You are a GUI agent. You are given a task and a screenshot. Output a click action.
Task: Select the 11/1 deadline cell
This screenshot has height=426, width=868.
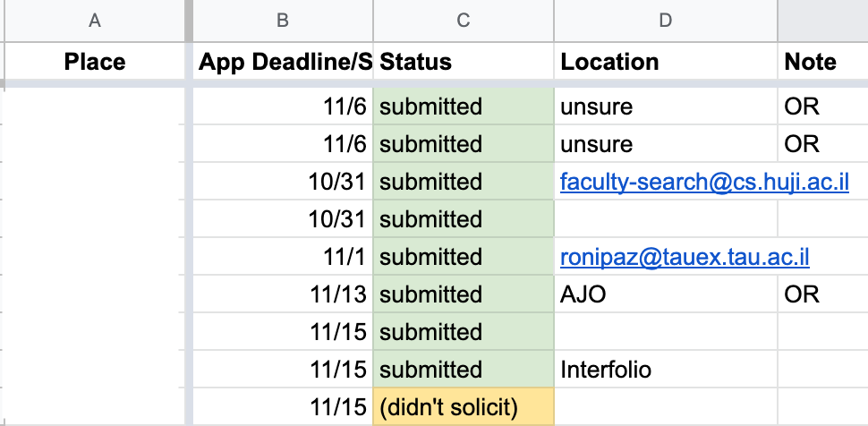click(283, 257)
